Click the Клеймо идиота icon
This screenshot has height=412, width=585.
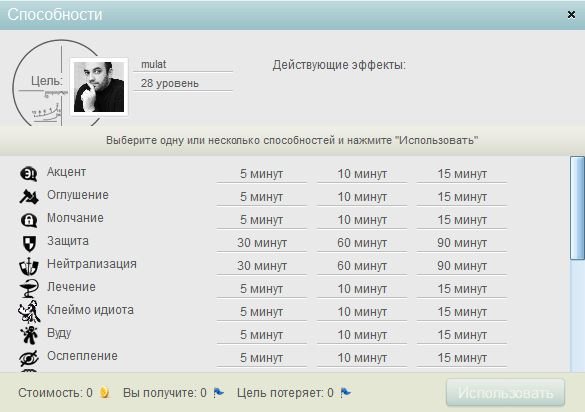[29, 312]
